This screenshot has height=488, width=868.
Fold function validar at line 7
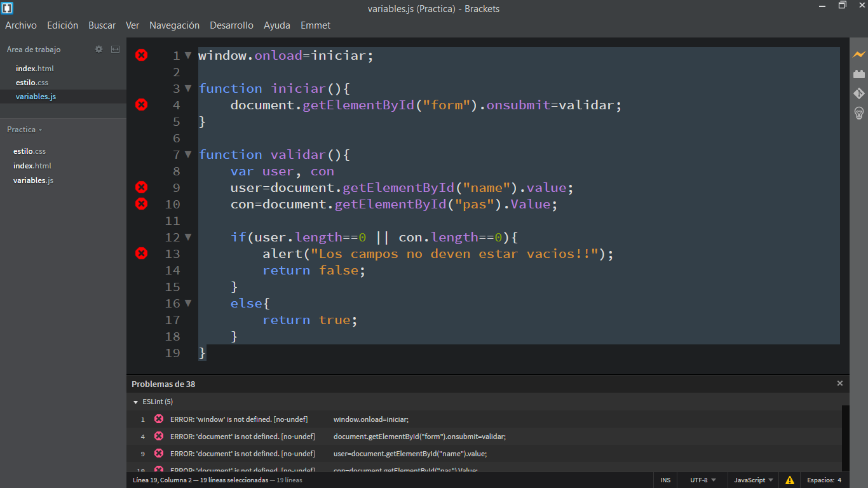click(x=188, y=154)
